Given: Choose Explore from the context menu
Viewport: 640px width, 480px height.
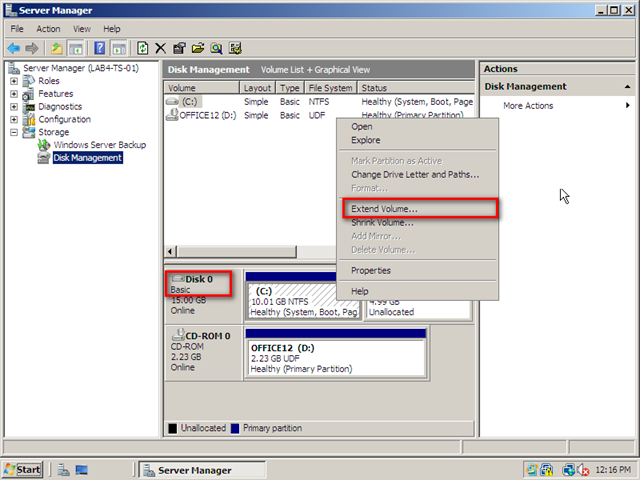Looking at the screenshot, I should (417, 140).
